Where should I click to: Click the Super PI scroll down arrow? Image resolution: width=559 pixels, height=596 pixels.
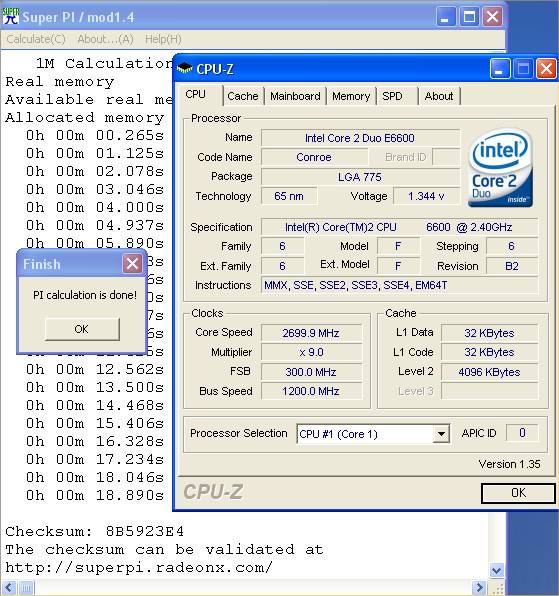497,570
